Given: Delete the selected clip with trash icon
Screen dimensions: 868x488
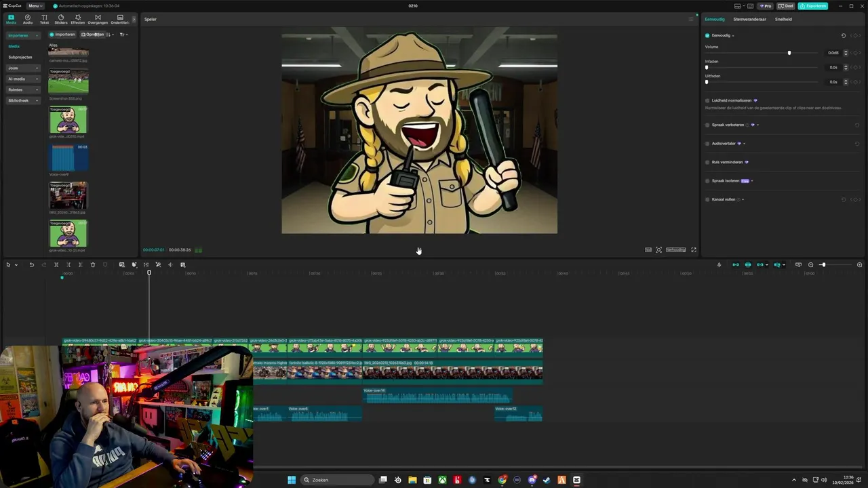Looking at the screenshot, I should (x=93, y=264).
